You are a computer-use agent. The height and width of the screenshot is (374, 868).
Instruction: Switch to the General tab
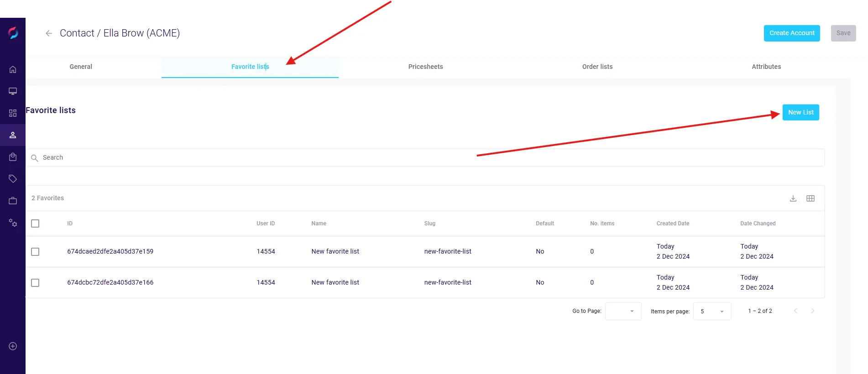[81, 67]
